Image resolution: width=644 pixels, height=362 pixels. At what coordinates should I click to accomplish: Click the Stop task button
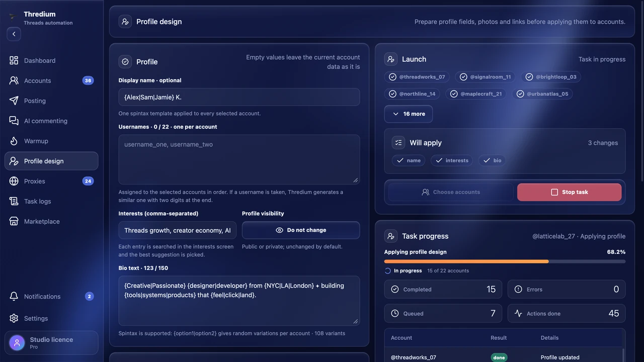570,192
